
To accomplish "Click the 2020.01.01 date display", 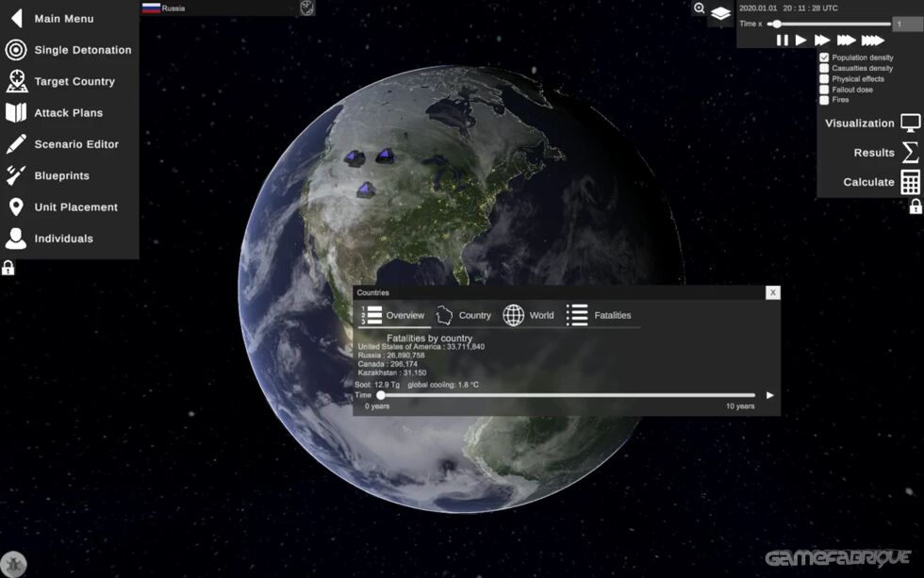I will 758,8.
